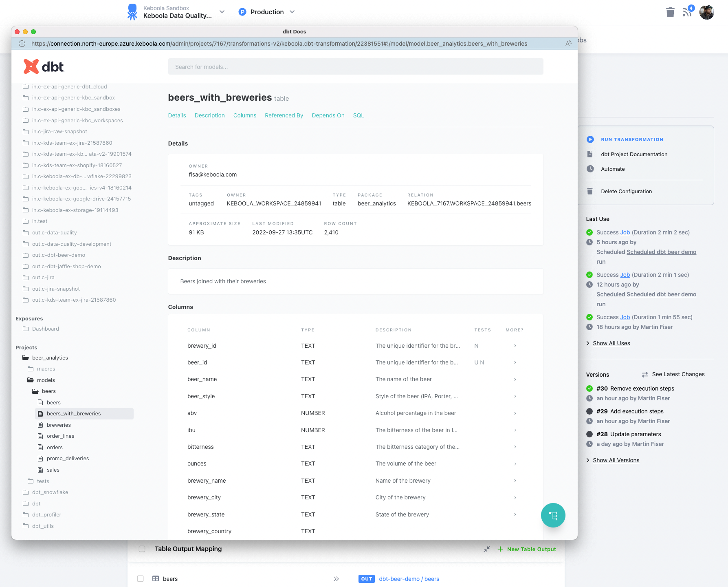
Task: Switch to the Description tab
Action: tap(210, 115)
